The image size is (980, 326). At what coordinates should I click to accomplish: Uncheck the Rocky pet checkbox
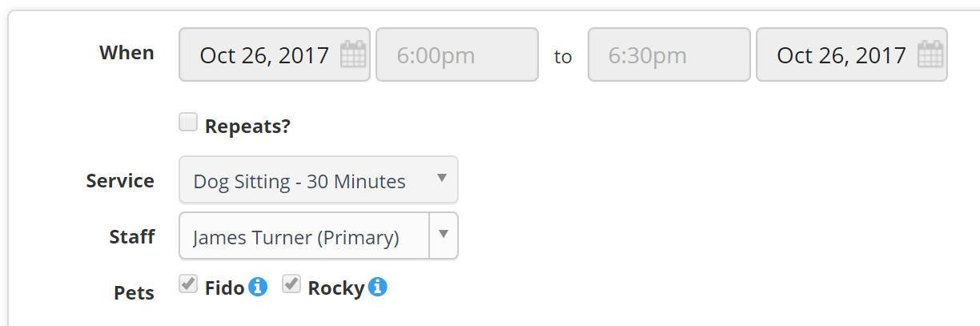click(x=291, y=284)
